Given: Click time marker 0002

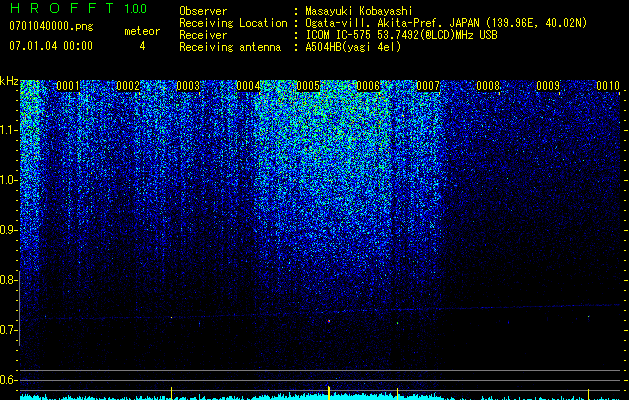Looking at the screenshot, I should (128, 86).
